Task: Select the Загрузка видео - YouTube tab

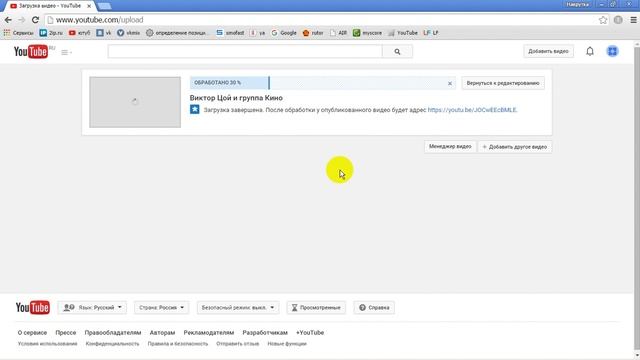Action: pyautogui.click(x=49, y=6)
